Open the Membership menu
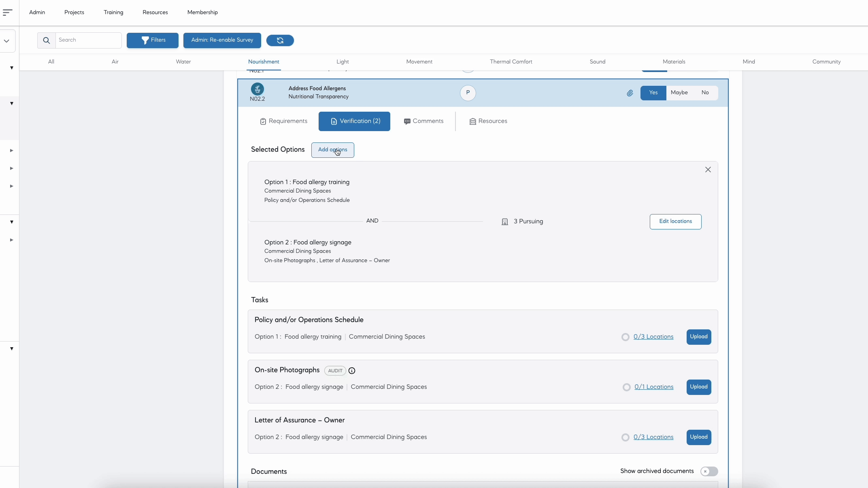 (x=202, y=13)
